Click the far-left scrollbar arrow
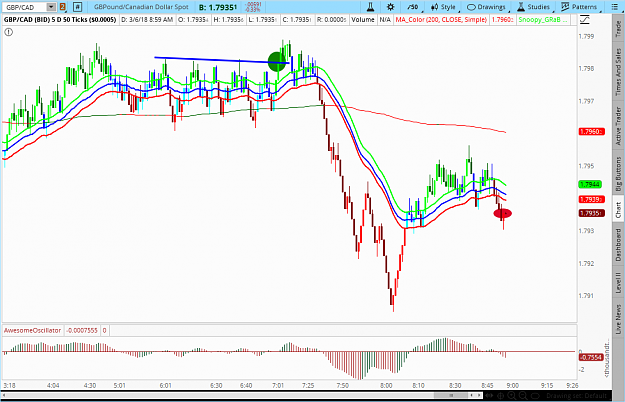Image resolution: width=625 pixels, height=402 pixels. (x=4, y=396)
